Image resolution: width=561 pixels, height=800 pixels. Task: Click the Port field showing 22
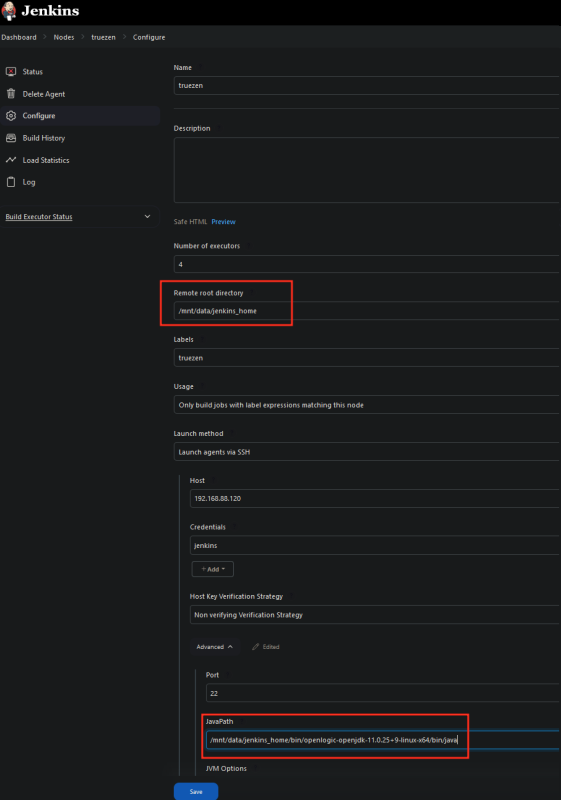384,693
